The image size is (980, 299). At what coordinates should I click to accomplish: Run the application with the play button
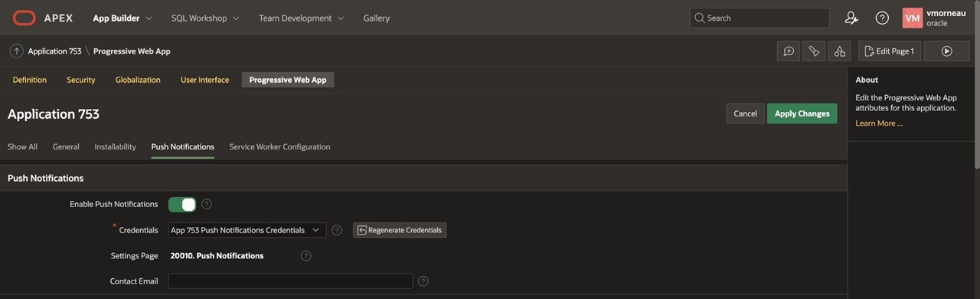[x=946, y=51]
